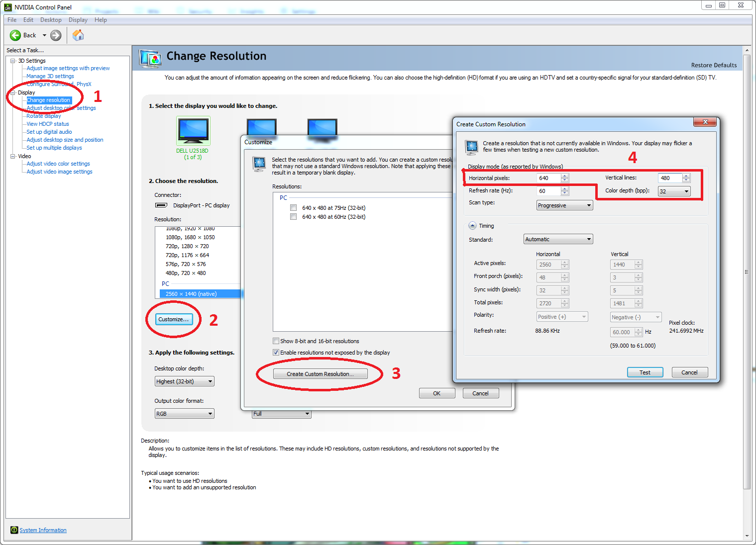This screenshot has width=756, height=545.
Task: Decrease Vertical lines with down spinner
Action: click(686, 180)
